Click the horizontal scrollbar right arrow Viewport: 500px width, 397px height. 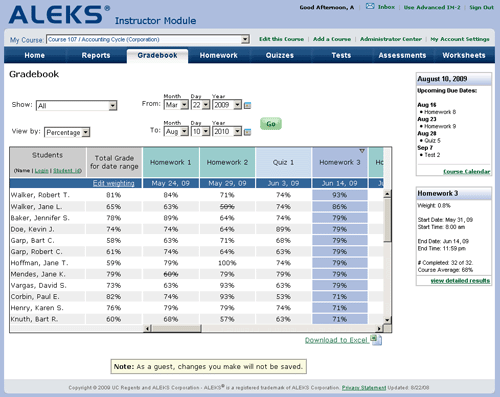pos(379,329)
